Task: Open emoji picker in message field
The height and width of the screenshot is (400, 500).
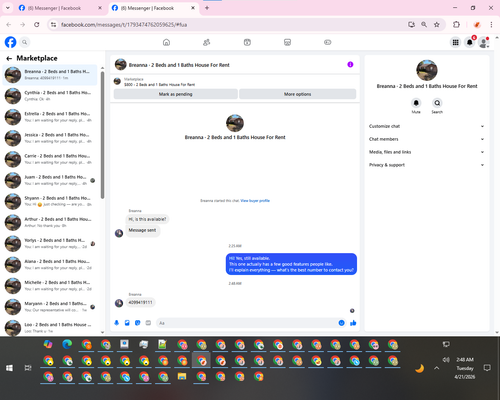Action: point(341,323)
